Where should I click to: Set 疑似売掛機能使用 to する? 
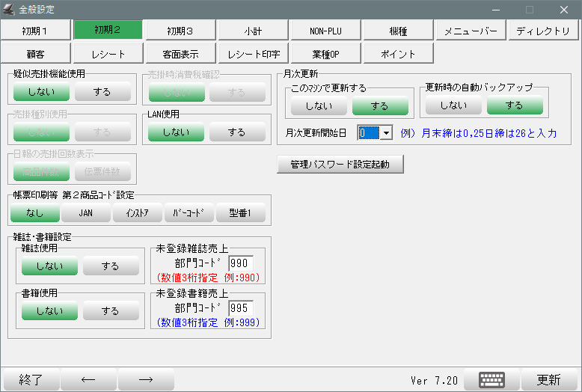102,92
